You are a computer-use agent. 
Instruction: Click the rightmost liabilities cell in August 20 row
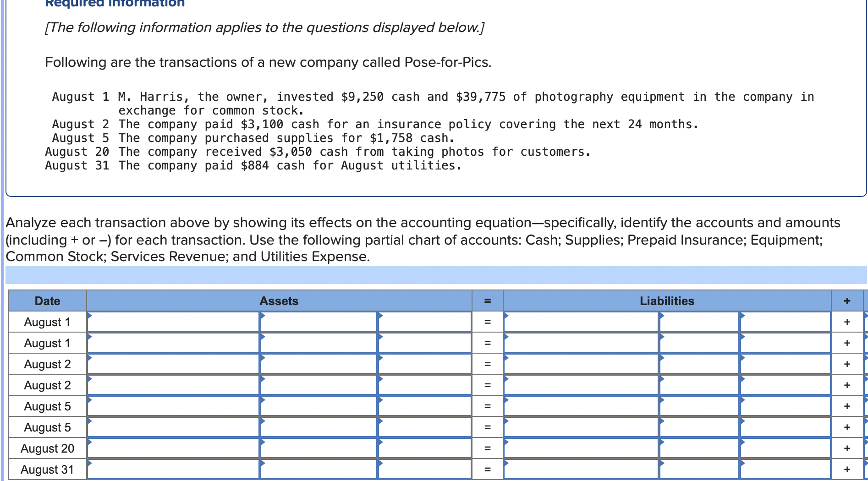(x=785, y=448)
